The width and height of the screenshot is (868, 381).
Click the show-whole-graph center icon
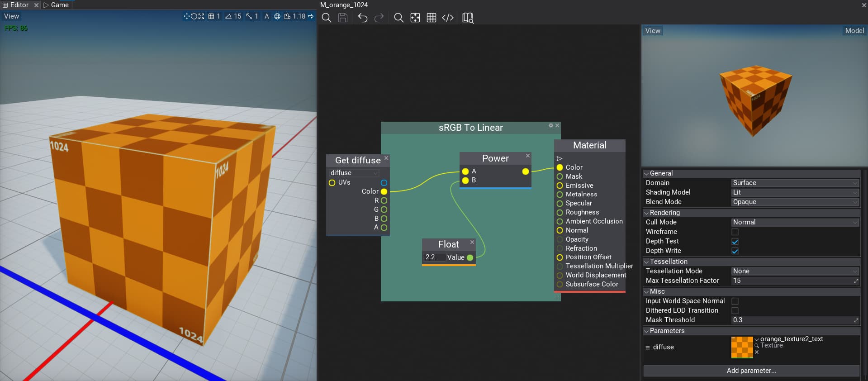pyautogui.click(x=415, y=18)
